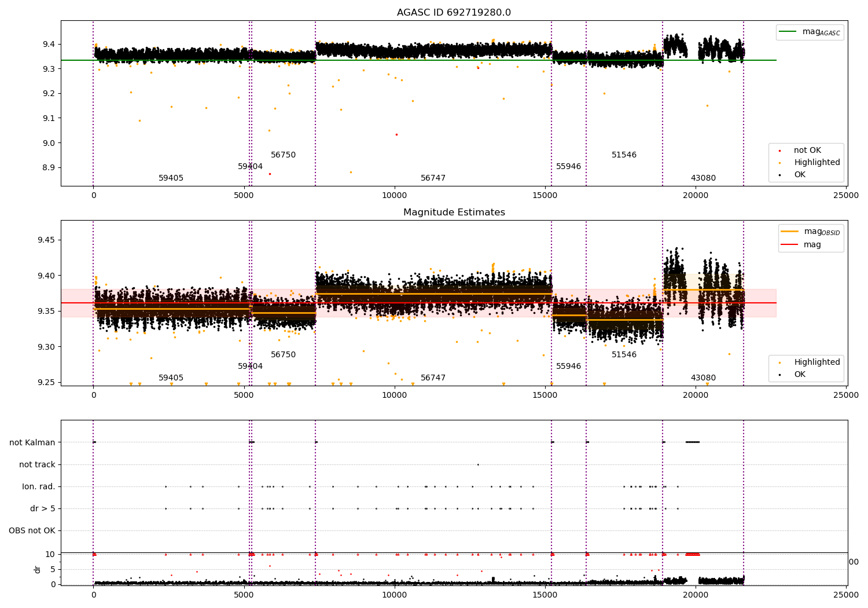Click obsid label 43080 in the Magnitude Estimates plot
The width and height of the screenshot is (868, 608).
click(x=703, y=378)
